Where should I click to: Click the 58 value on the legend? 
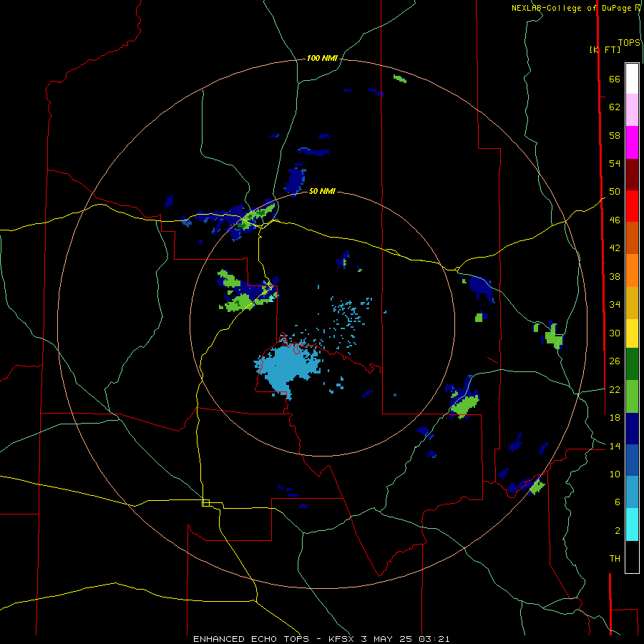pos(615,135)
